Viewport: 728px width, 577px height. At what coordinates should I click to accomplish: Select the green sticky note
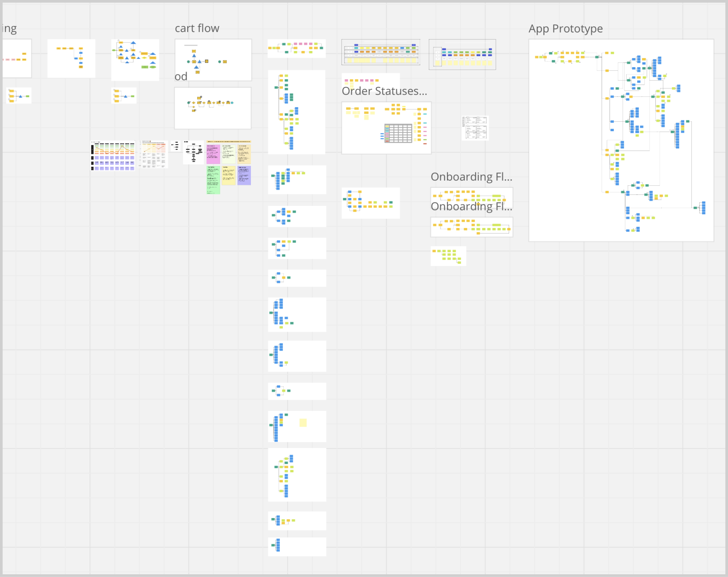[x=213, y=180]
